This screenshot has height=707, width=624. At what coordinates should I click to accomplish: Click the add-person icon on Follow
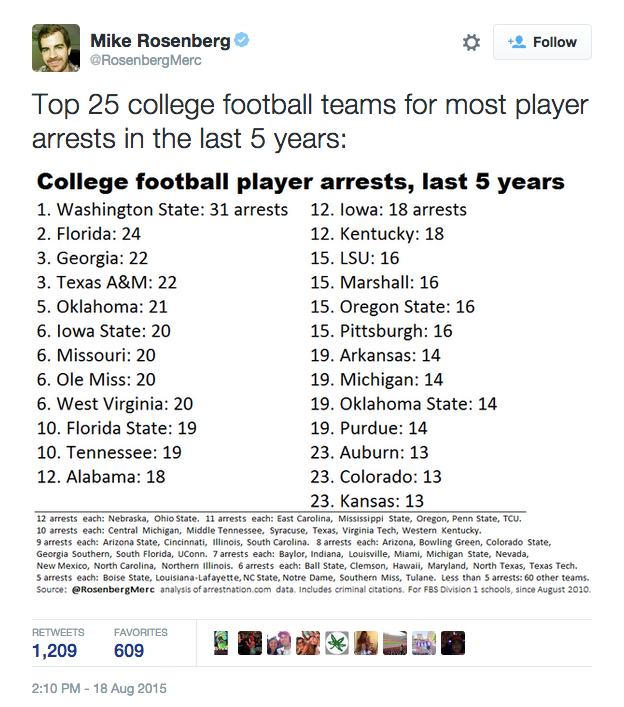517,43
